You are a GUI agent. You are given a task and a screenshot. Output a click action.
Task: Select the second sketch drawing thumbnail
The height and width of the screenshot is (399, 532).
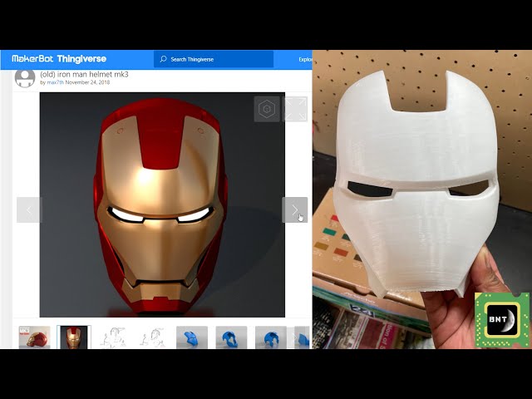pos(153,337)
